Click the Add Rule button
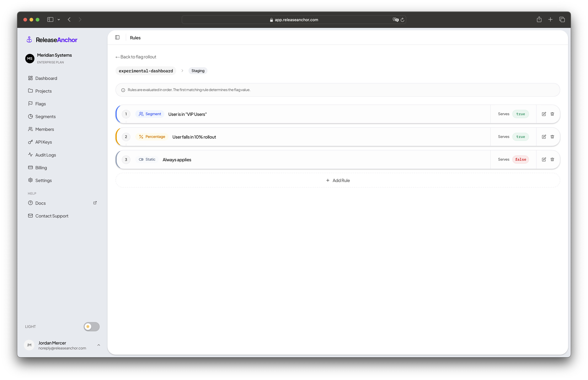 (338, 180)
